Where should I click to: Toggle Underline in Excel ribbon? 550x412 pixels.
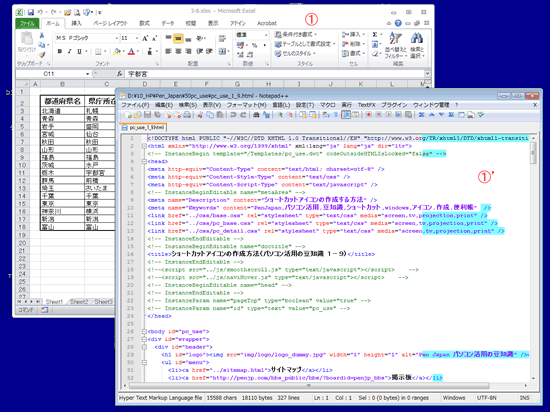point(79,52)
